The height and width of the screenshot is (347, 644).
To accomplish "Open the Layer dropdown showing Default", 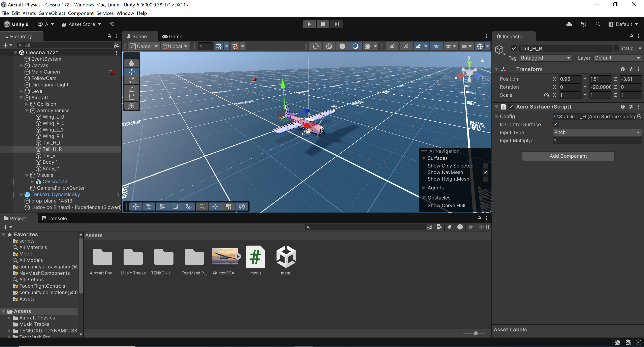I will (x=617, y=58).
